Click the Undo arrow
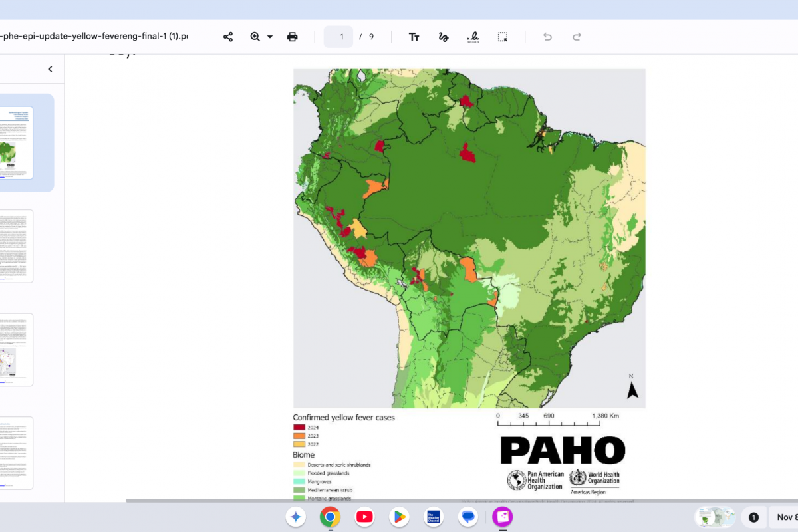The width and height of the screenshot is (798, 532). coord(547,37)
